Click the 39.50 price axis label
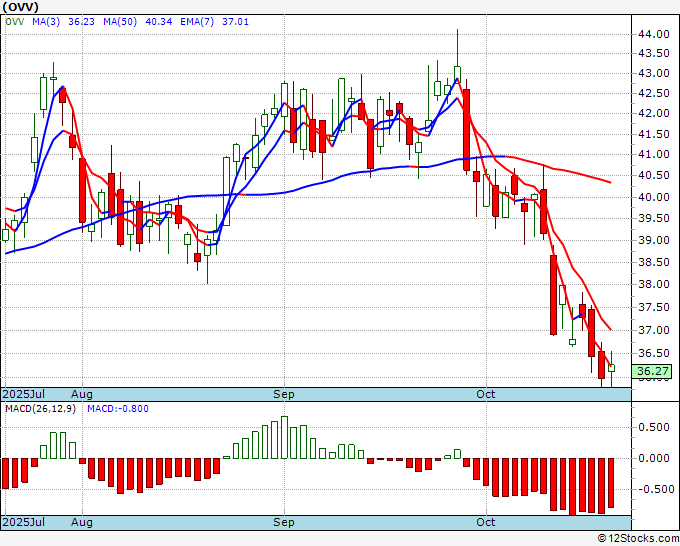 tap(654, 219)
